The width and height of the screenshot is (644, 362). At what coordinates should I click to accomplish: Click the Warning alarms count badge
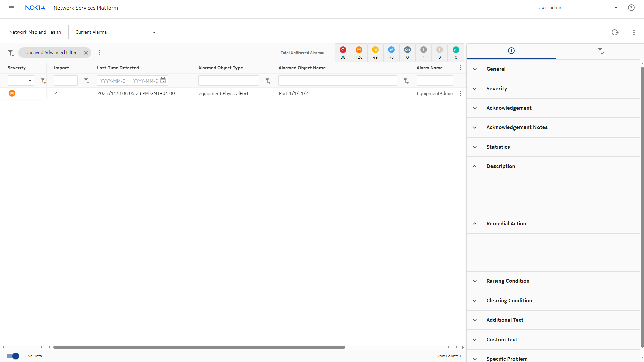pos(391,53)
